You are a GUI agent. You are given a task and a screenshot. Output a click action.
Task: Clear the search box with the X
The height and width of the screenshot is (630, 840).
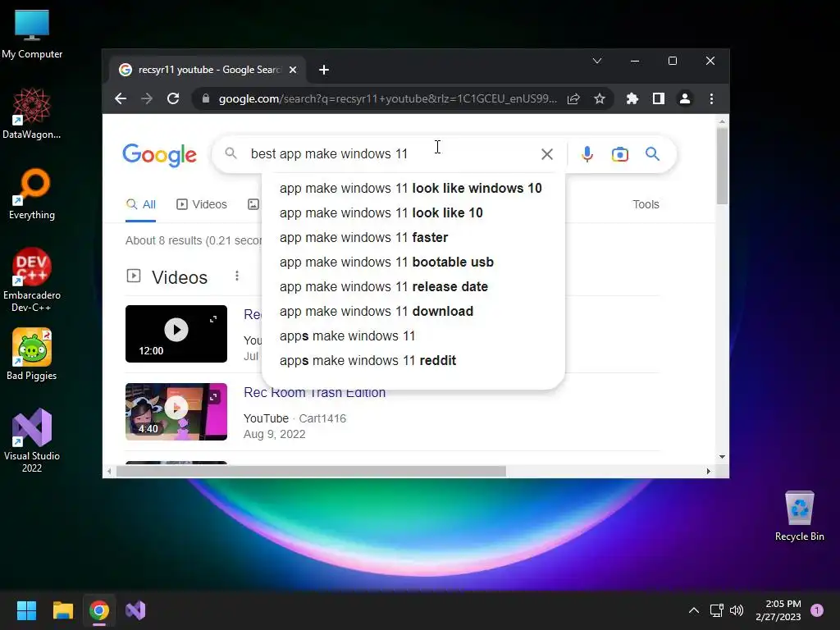547,154
